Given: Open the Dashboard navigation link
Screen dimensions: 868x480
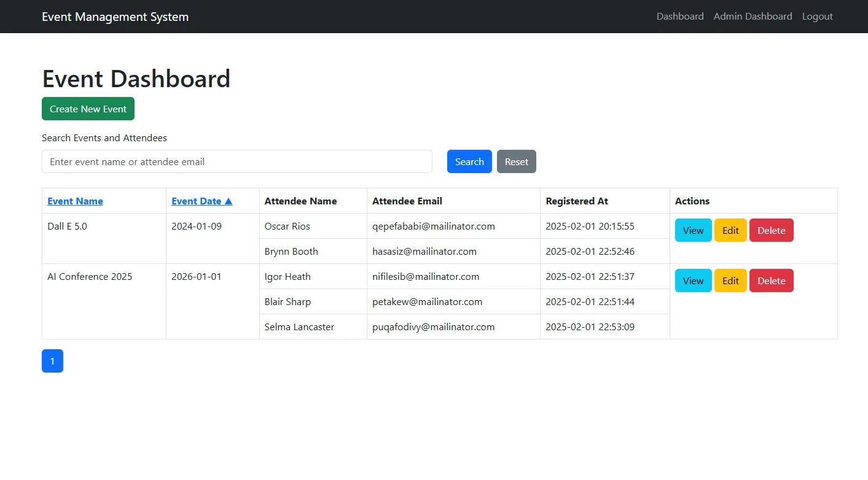Looking at the screenshot, I should coord(680,17).
